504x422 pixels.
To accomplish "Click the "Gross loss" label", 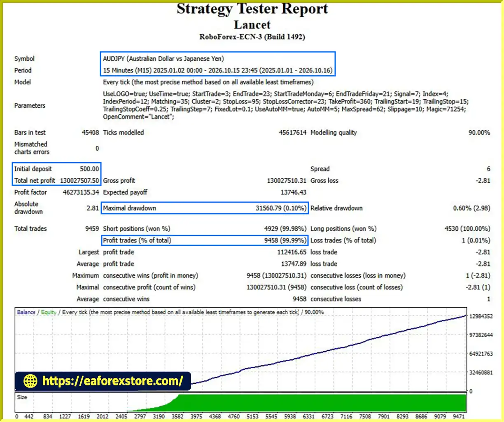I will (324, 180).
